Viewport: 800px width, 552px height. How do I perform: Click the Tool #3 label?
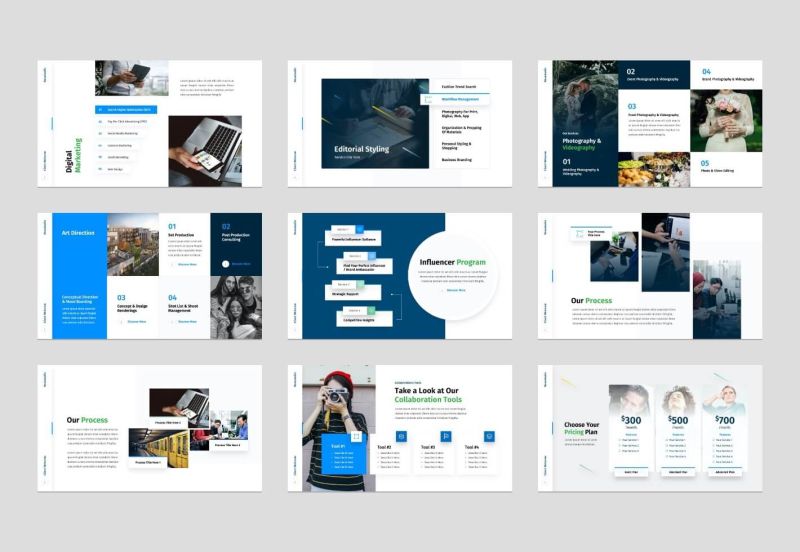pos(428,447)
